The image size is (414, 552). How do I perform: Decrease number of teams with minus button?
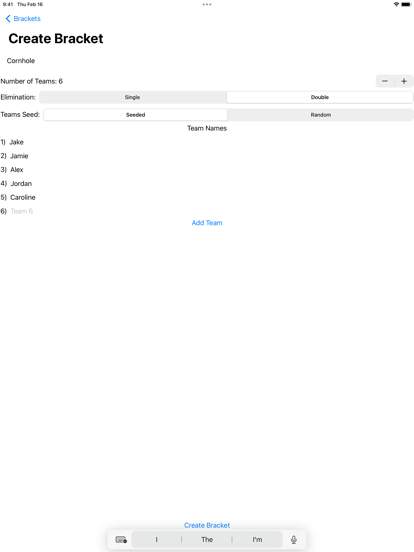[385, 81]
